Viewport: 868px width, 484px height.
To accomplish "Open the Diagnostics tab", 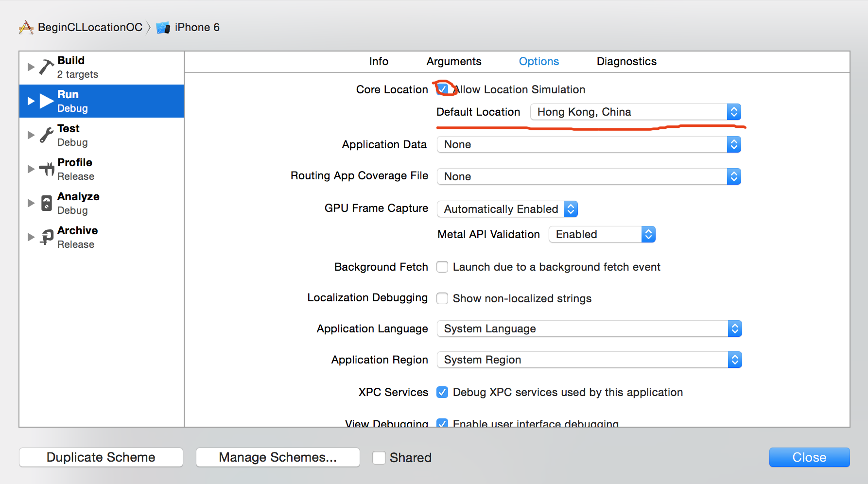I will tap(626, 62).
